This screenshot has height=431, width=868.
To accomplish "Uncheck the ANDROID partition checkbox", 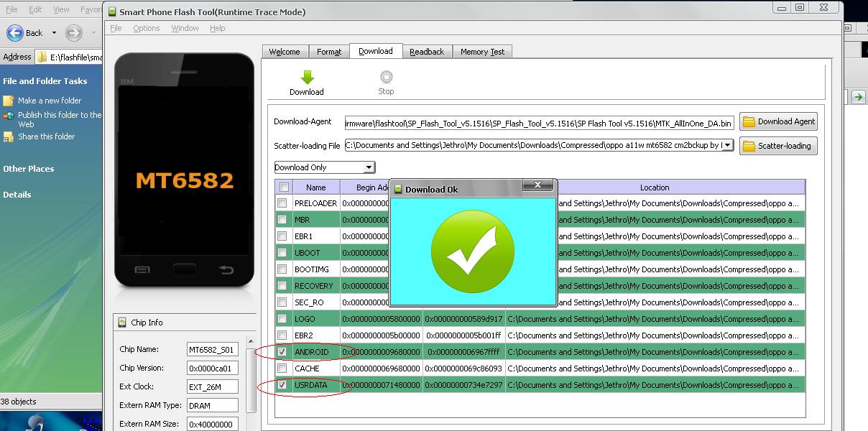I will click(283, 352).
